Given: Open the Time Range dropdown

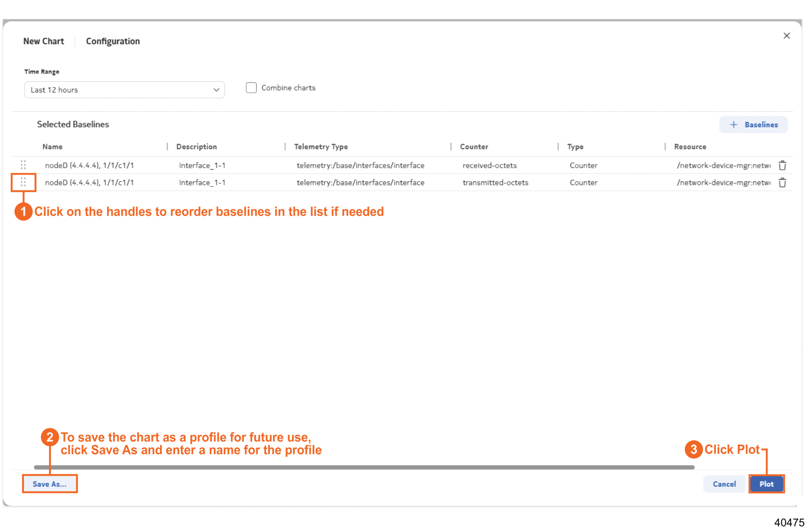Looking at the screenshot, I should (x=124, y=90).
